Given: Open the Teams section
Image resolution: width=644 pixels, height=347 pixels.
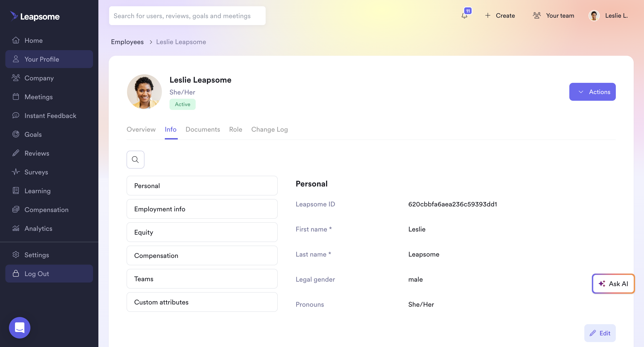Looking at the screenshot, I should [x=202, y=279].
